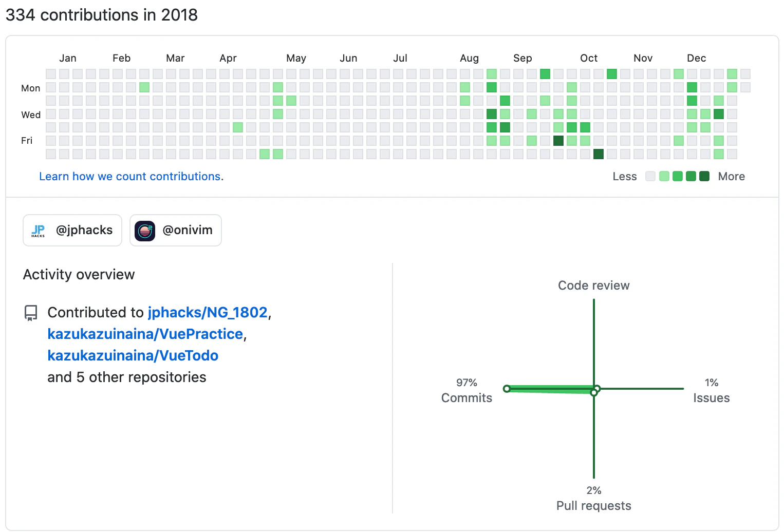
Task: Click the Less legend label
Action: pyautogui.click(x=625, y=177)
